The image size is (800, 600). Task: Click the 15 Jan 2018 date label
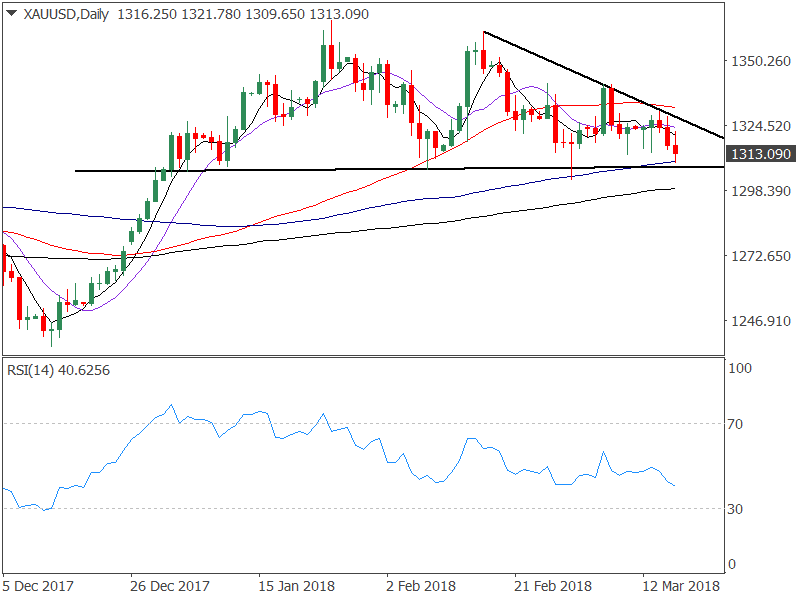pos(296,586)
